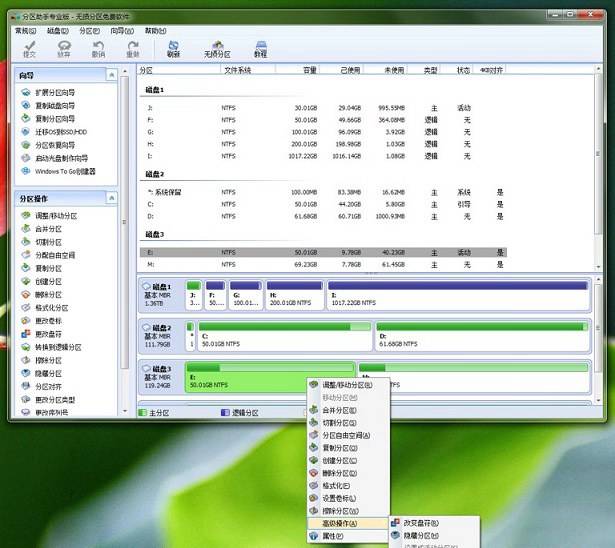
Task: Sort the list by the 文件系统 column header
Action: [237, 70]
